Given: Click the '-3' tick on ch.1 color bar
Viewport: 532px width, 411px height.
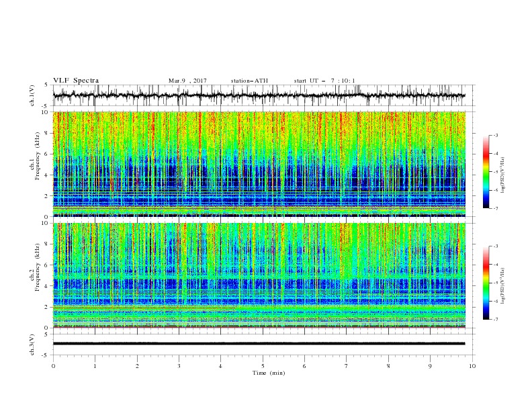Looking at the screenshot, I should click(x=496, y=135).
